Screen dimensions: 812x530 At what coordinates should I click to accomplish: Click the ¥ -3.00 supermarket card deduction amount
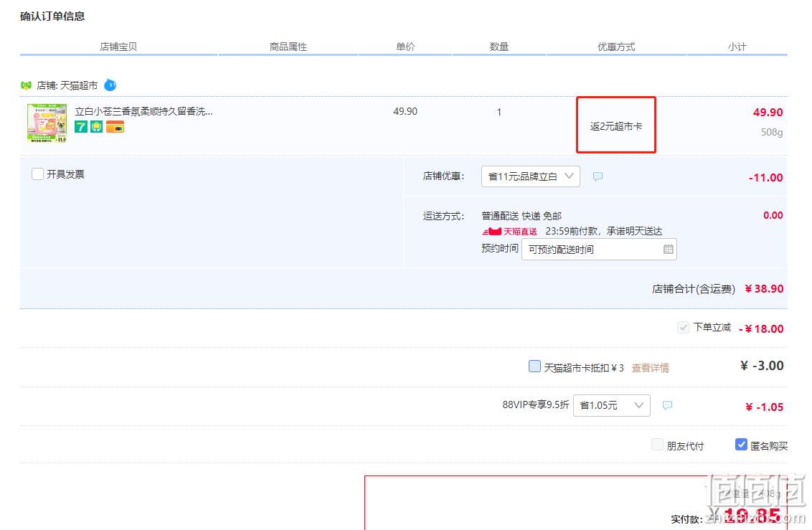762,366
